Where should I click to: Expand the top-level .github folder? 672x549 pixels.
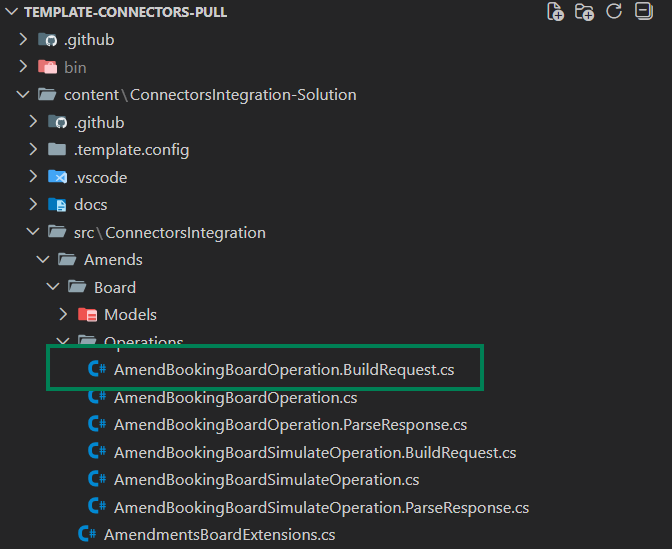[x=24, y=40]
